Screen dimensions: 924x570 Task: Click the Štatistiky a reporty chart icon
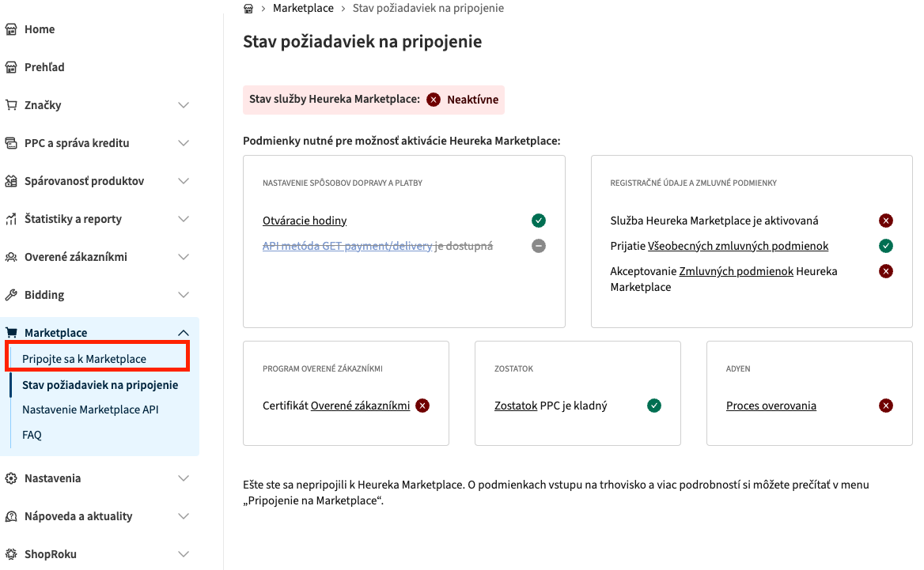[x=11, y=219]
